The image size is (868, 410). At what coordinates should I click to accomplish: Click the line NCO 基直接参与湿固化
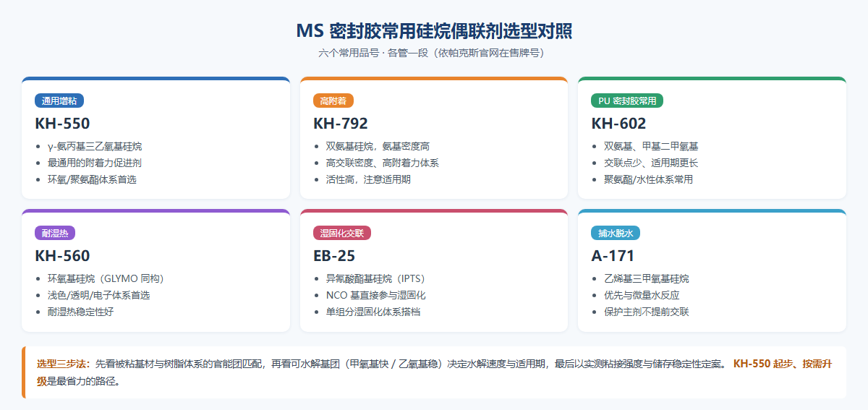(x=376, y=295)
